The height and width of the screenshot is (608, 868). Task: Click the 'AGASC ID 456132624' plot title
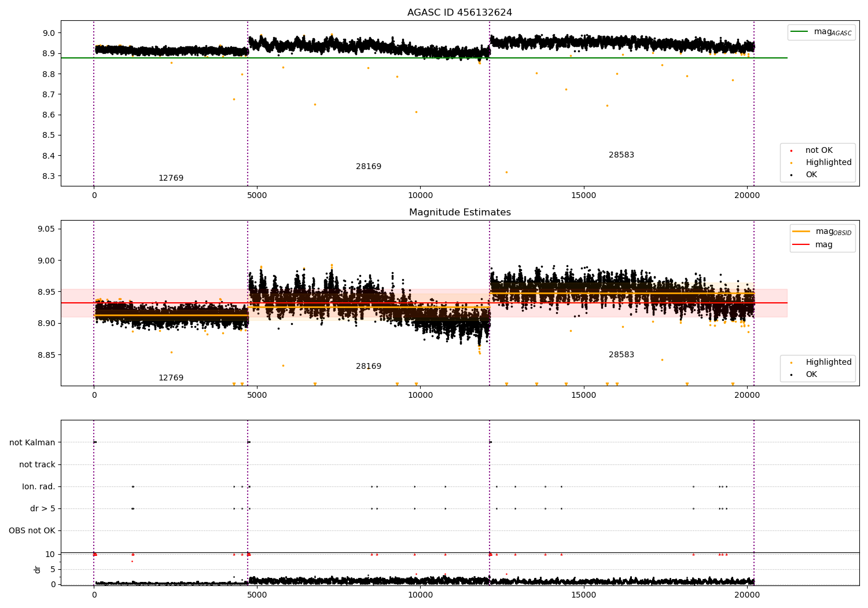pyautogui.click(x=459, y=12)
